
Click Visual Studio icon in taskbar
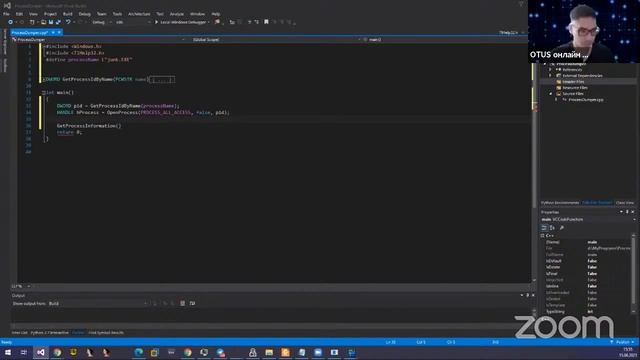[41, 353]
